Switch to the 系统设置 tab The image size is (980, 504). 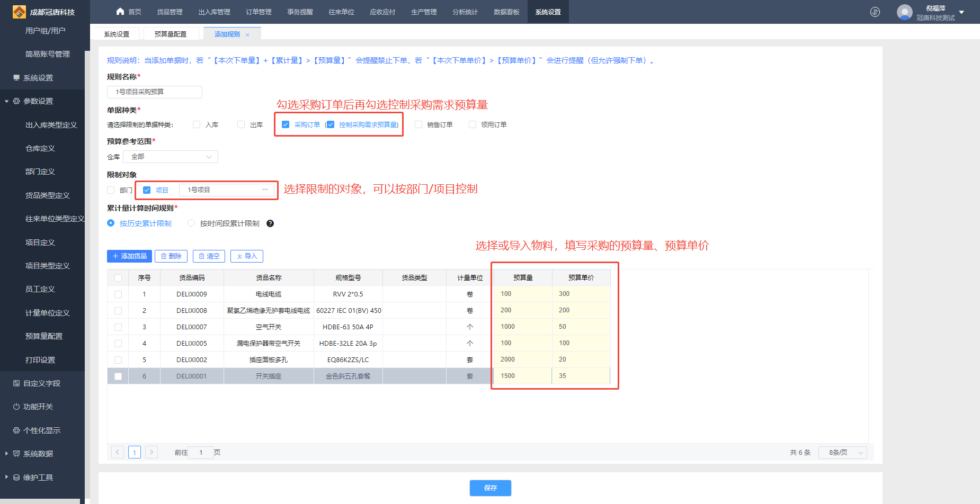(117, 34)
